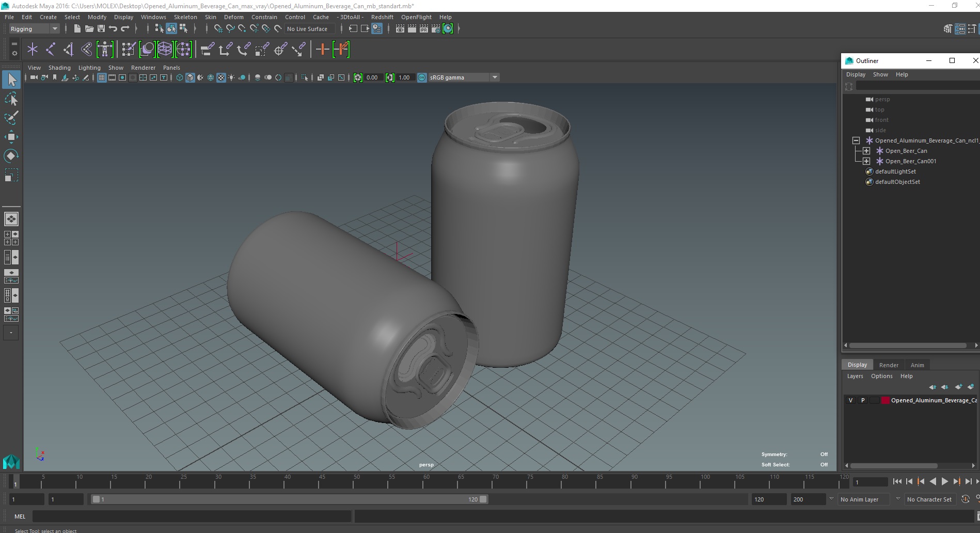Screen dimensions: 980x533
Task: Toggle the viewport grid display
Action: tap(102, 77)
